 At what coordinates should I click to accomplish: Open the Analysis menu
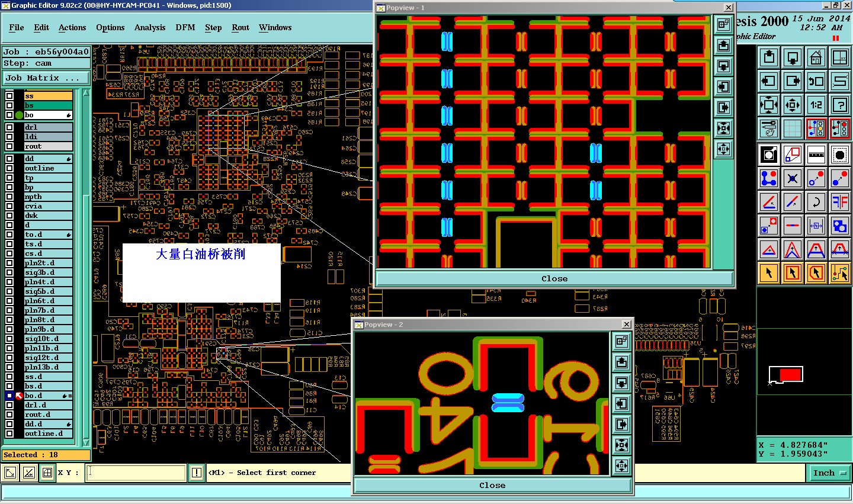pyautogui.click(x=150, y=28)
